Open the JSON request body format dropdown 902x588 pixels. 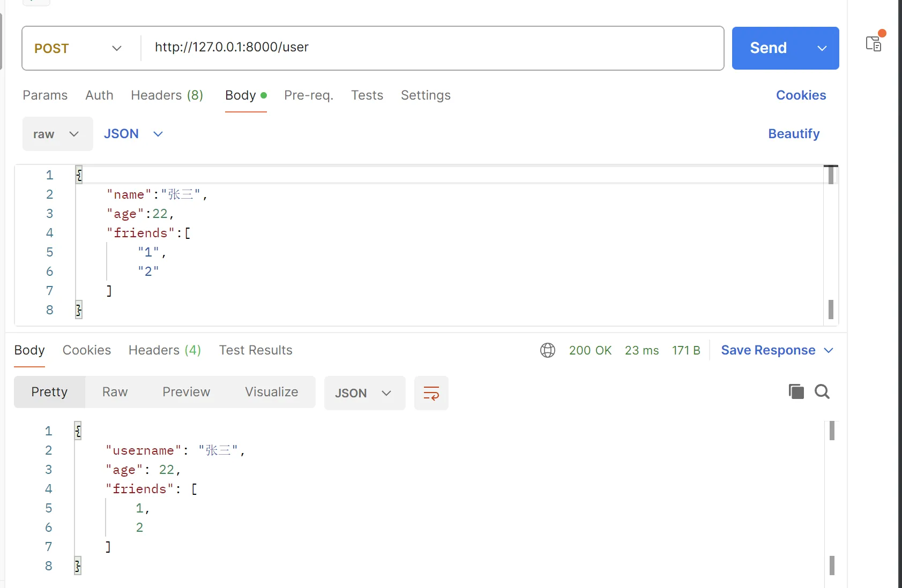click(x=133, y=134)
